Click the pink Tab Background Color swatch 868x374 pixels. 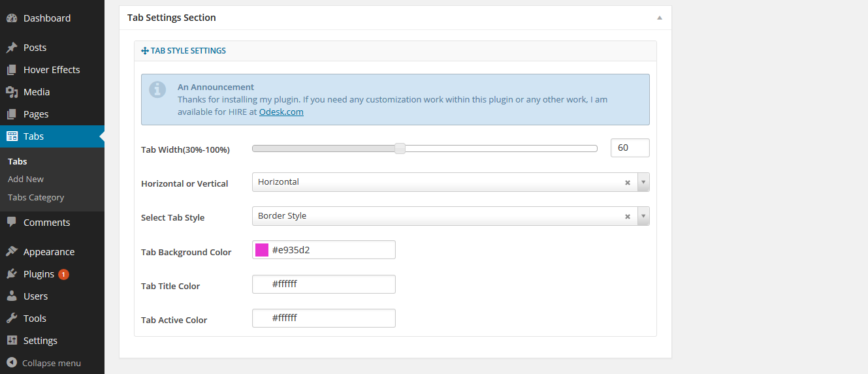(262, 250)
